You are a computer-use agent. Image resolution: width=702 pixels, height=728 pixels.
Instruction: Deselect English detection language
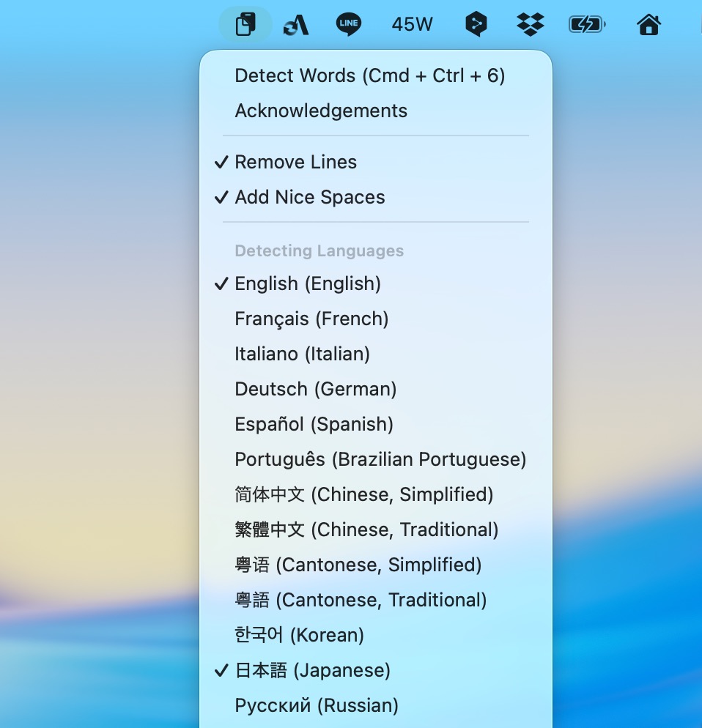click(308, 283)
